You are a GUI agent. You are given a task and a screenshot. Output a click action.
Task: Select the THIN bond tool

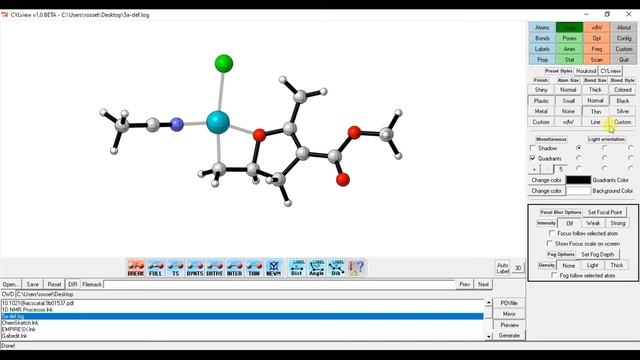[x=254, y=268]
